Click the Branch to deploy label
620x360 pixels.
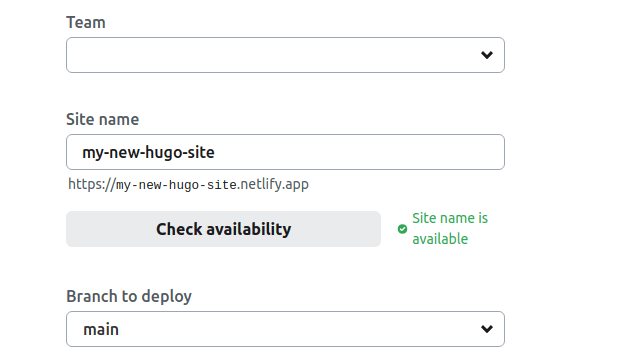(129, 297)
